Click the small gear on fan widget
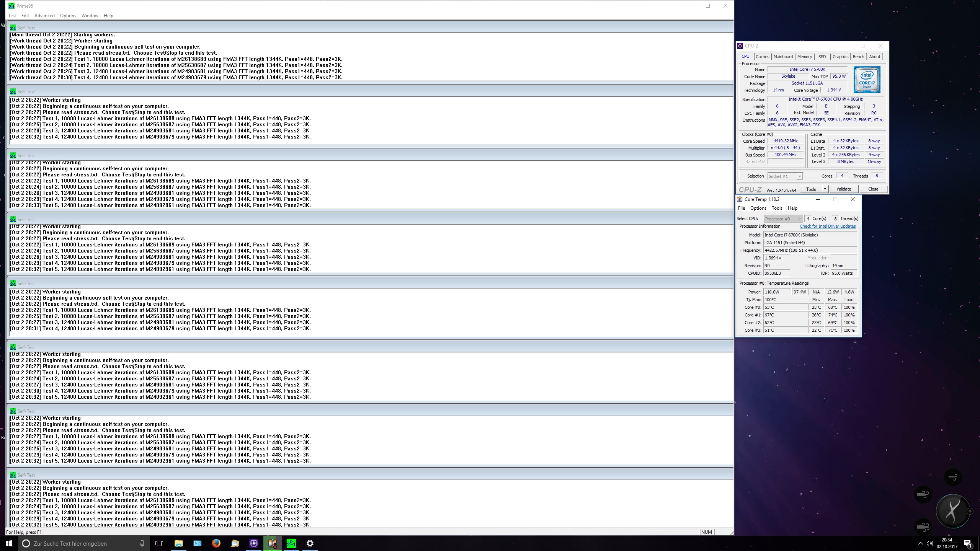This screenshot has height=551, width=980. [970, 511]
